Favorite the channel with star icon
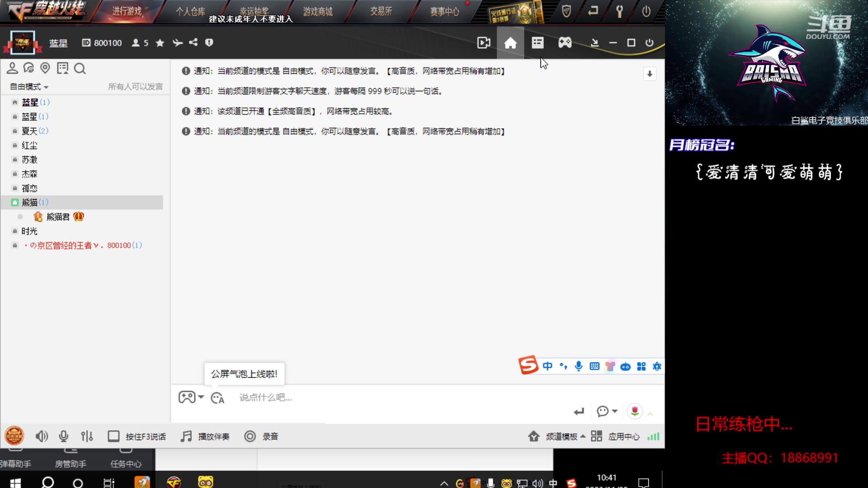The width and height of the screenshot is (868, 488). pos(160,43)
